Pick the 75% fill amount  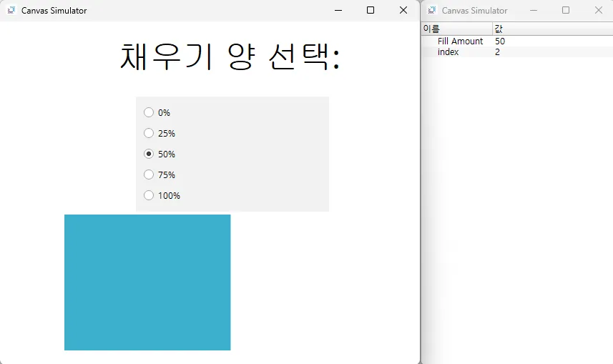click(x=149, y=174)
